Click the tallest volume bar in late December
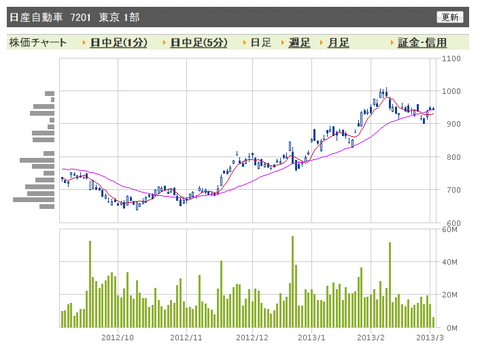Screen dimensions: 480x360 (293, 282)
